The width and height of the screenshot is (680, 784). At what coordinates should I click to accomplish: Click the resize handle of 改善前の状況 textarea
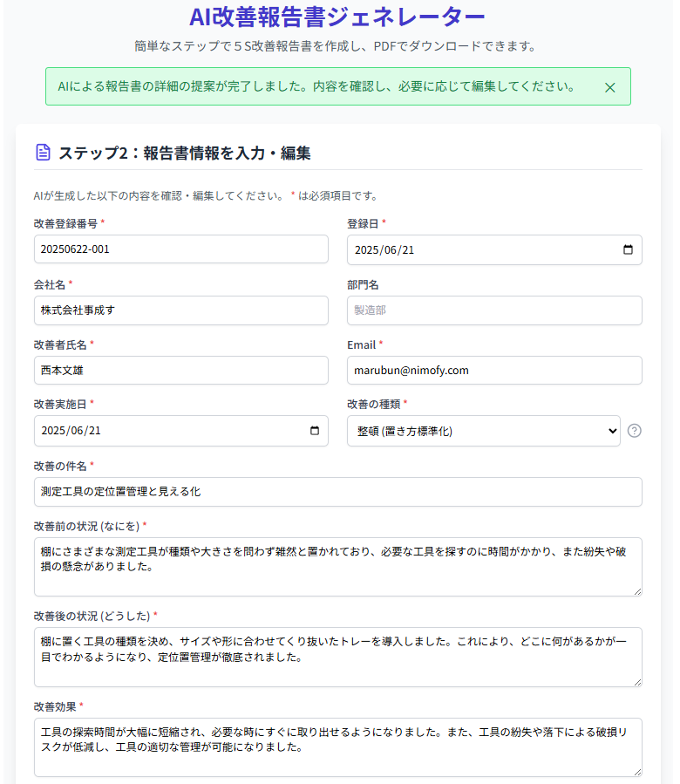pos(637,591)
